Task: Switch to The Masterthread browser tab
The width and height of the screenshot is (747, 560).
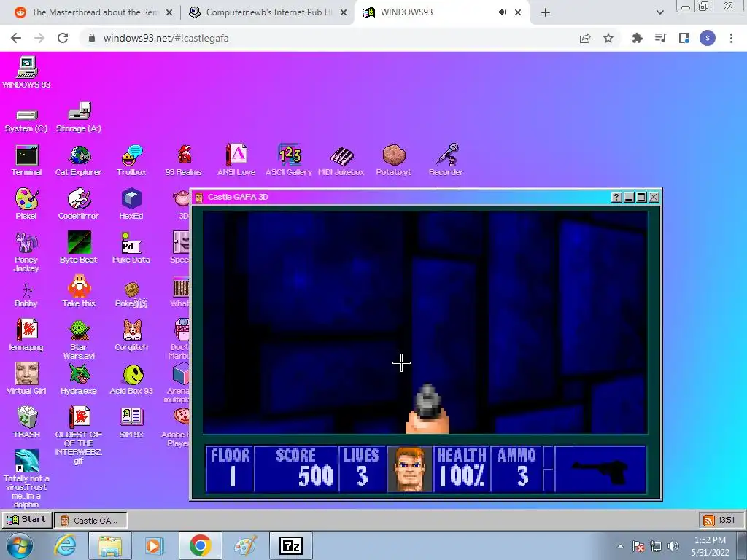Action: pyautogui.click(x=94, y=12)
